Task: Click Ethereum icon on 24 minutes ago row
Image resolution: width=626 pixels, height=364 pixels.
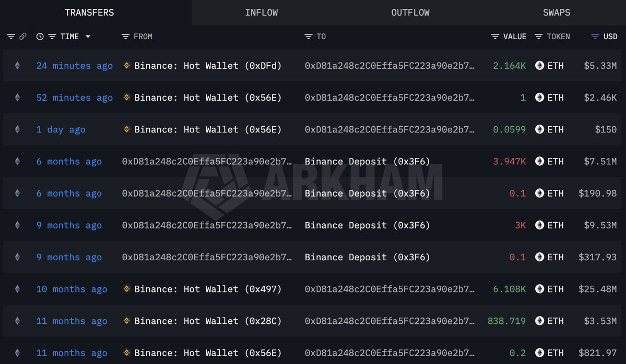Action: point(18,65)
